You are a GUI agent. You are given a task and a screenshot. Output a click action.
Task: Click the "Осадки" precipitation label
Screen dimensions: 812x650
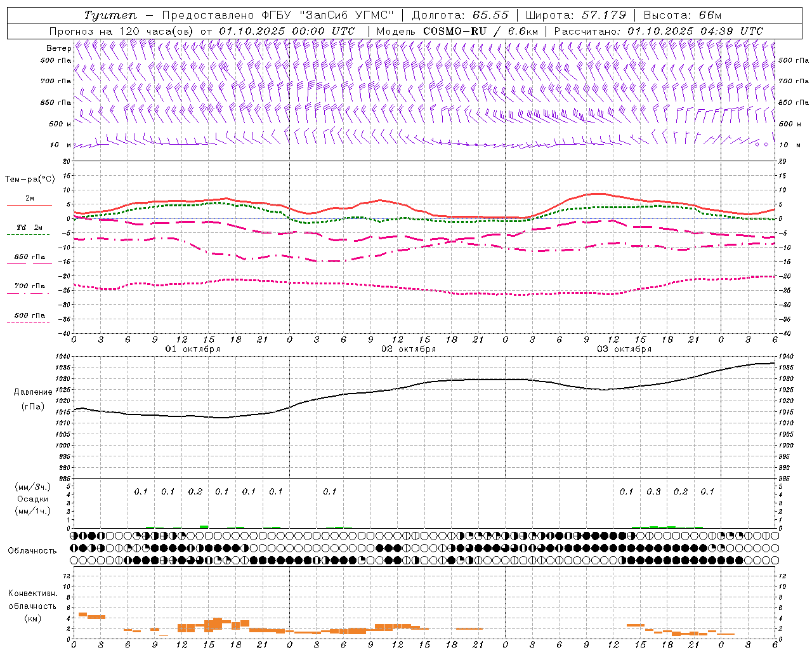tap(33, 499)
